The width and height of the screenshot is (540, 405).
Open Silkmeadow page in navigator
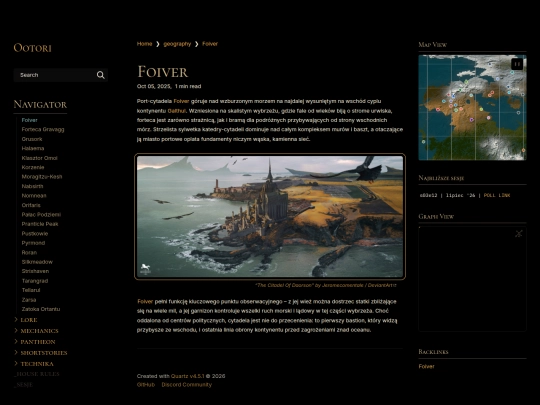(37, 262)
